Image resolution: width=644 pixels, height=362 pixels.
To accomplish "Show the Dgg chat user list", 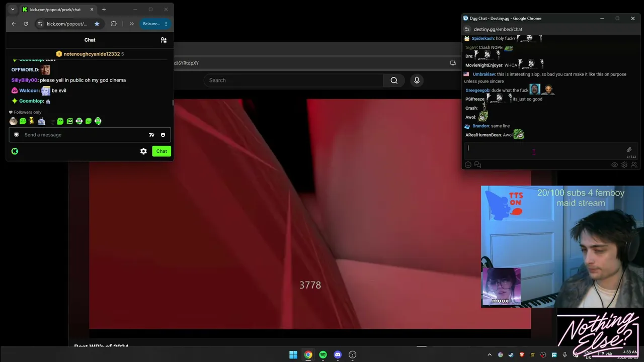I will (x=634, y=164).
